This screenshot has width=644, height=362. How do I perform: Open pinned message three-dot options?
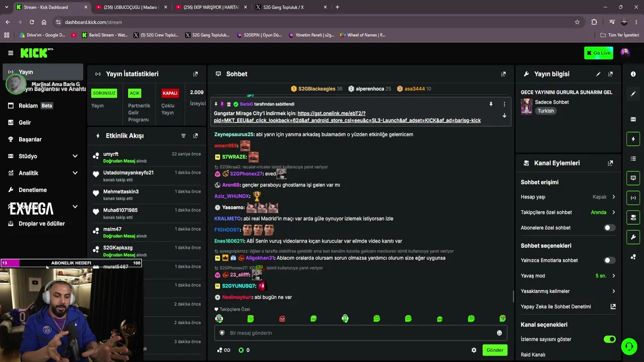pos(504,104)
